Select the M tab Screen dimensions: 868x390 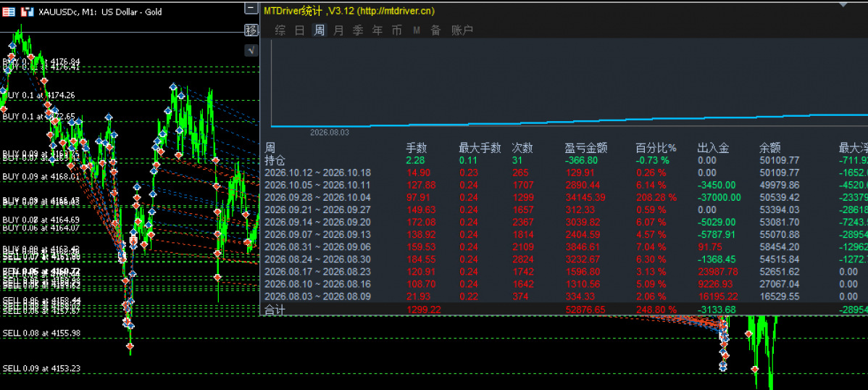[417, 30]
